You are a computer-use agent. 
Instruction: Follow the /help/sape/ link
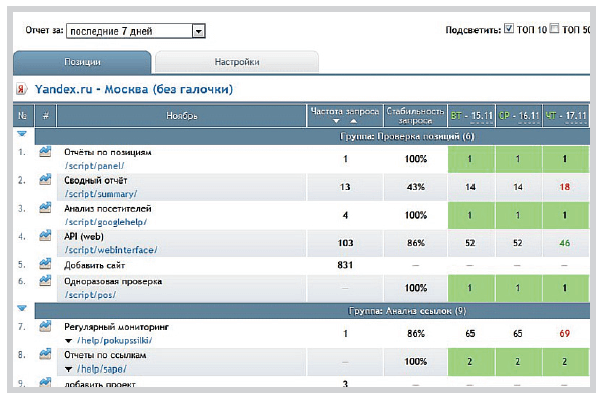point(102,369)
